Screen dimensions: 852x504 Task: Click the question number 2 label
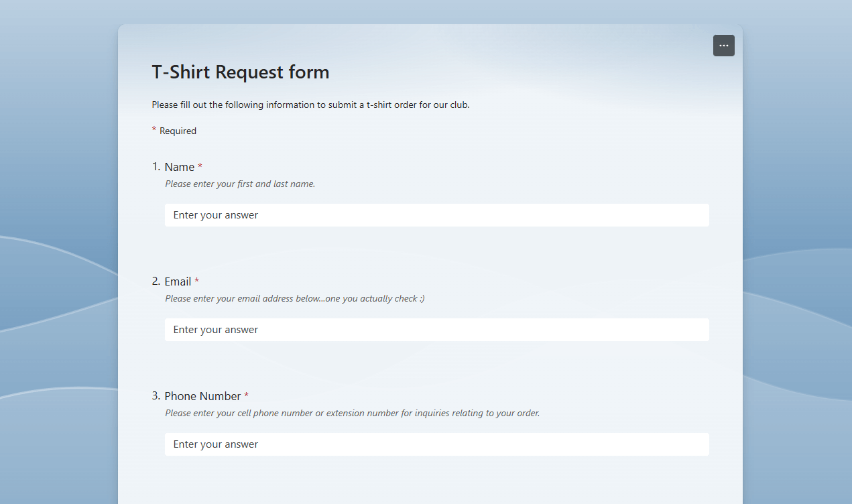(155, 281)
